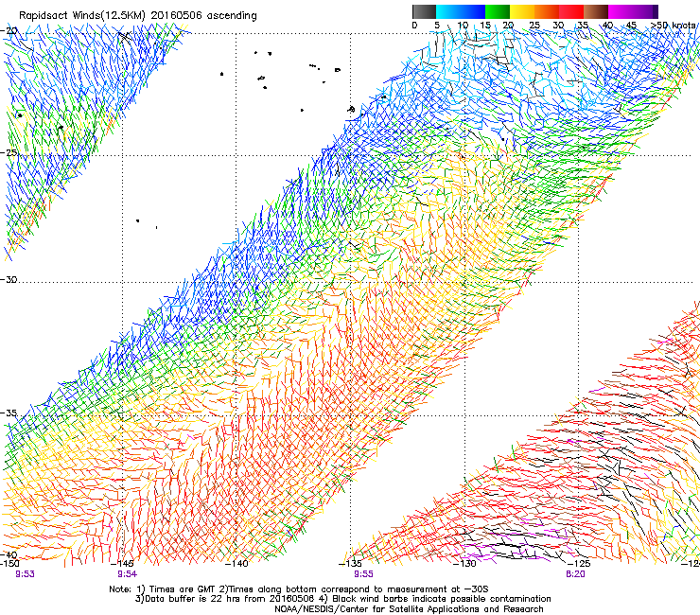
Task: Click the '45' legend scale label
Action: tap(631, 26)
